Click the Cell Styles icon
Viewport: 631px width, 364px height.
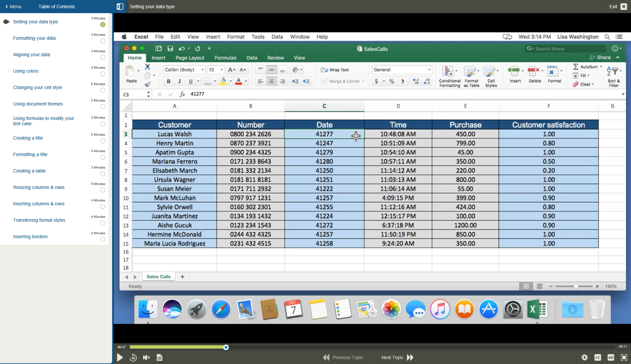pos(491,75)
